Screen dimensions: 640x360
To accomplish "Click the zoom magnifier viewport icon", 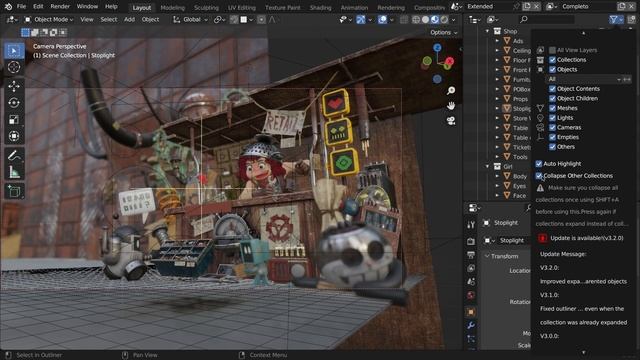I will tap(451, 90).
